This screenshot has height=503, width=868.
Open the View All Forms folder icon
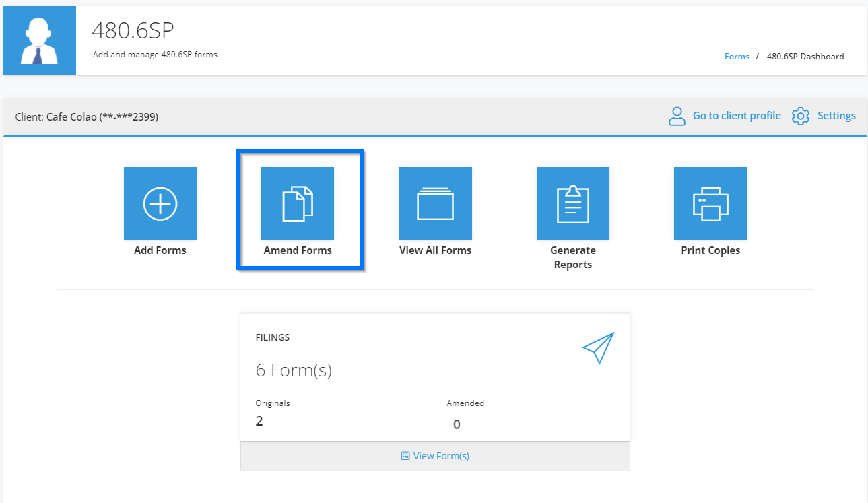436,203
